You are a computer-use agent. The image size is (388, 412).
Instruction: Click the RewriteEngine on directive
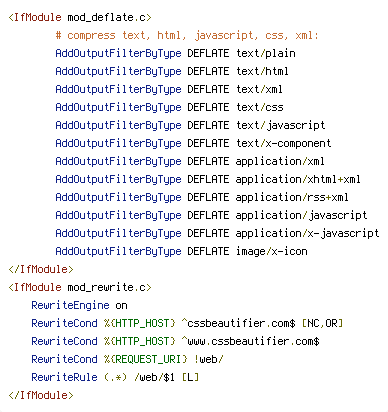pyautogui.click(x=79, y=305)
